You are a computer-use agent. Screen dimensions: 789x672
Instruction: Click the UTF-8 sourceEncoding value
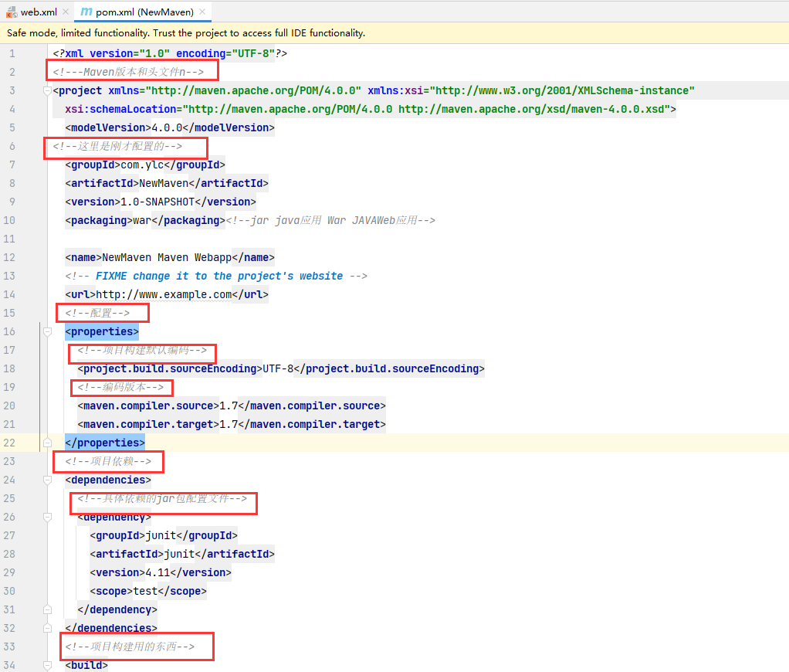coord(278,369)
